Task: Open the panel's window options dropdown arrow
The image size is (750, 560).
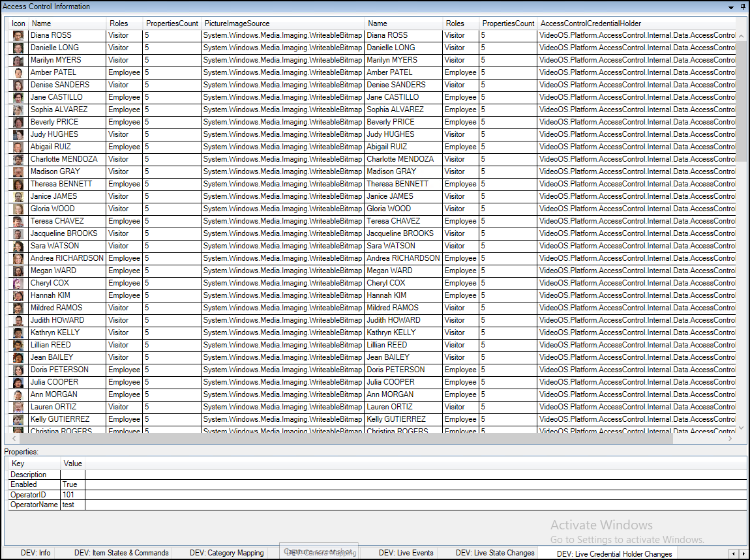Action: coord(732,7)
